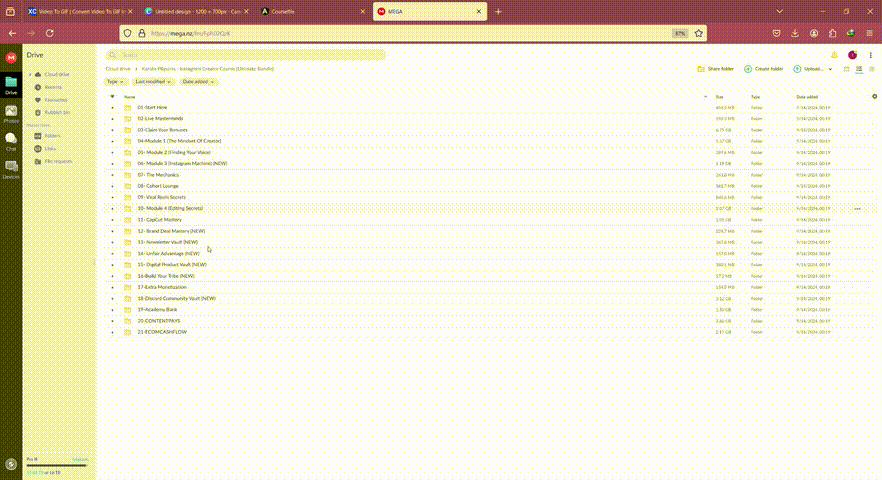Open Firefox hamburger application menu
The width and height of the screenshot is (882, 480).
pyautogui.click(x=870, y=33)
